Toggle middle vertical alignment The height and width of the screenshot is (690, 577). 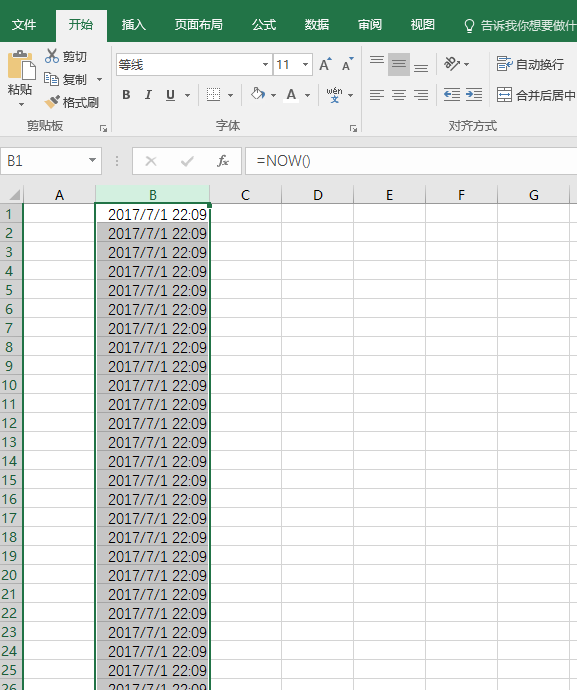(x=399, y=64)
